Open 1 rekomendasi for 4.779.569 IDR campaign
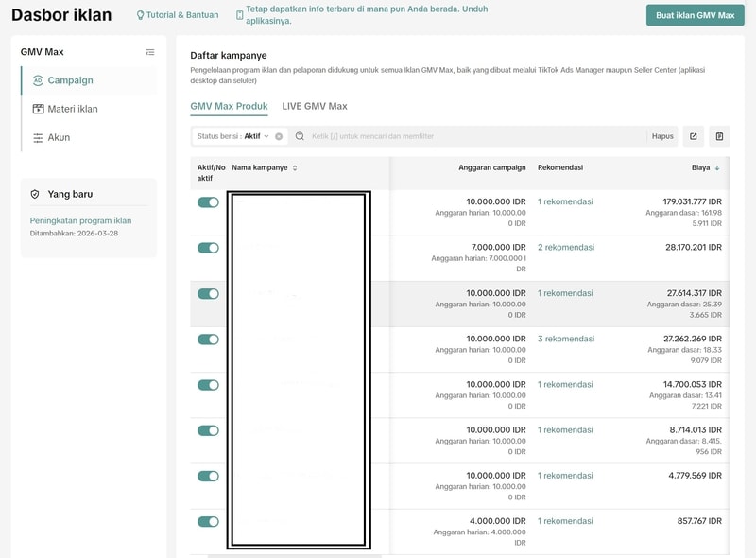Screen dimensions: 756x558 coord(565,476)
